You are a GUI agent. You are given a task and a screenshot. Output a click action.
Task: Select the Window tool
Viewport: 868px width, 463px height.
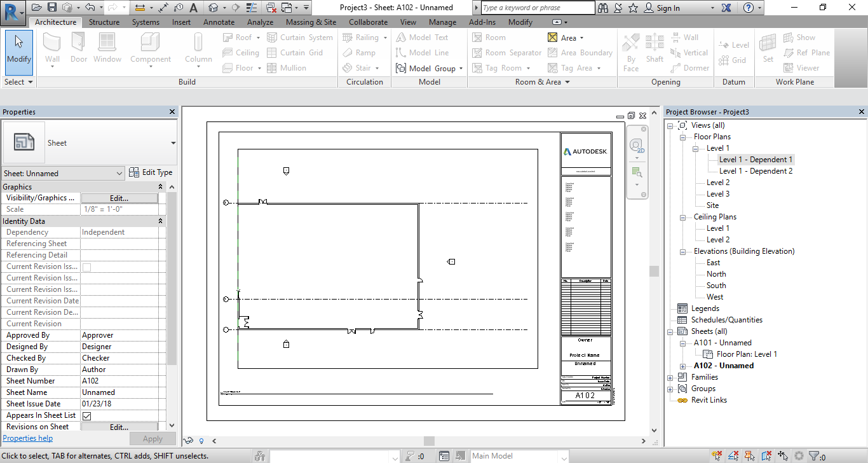[x=107, y=48]
